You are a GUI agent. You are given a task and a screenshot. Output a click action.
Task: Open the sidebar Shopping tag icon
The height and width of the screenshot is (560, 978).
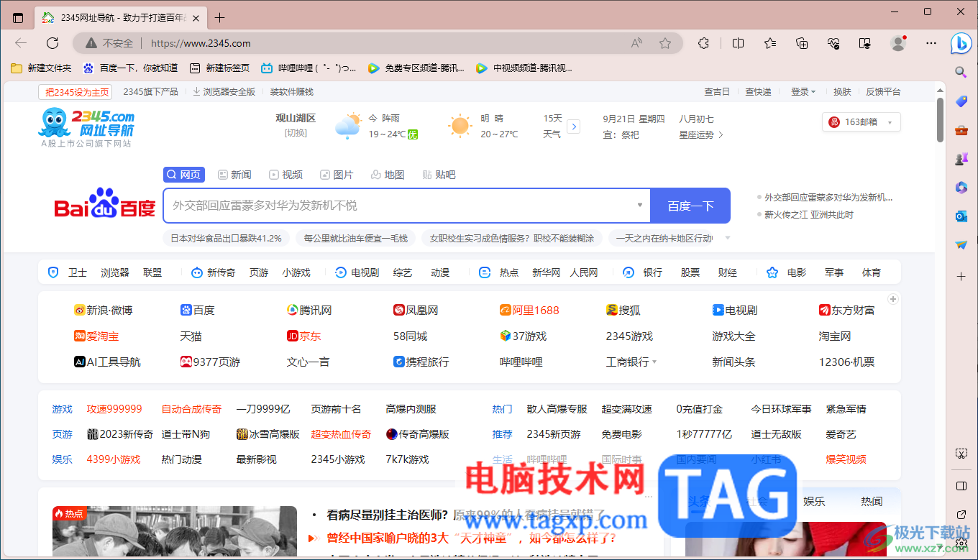click(x=961, y=101)
